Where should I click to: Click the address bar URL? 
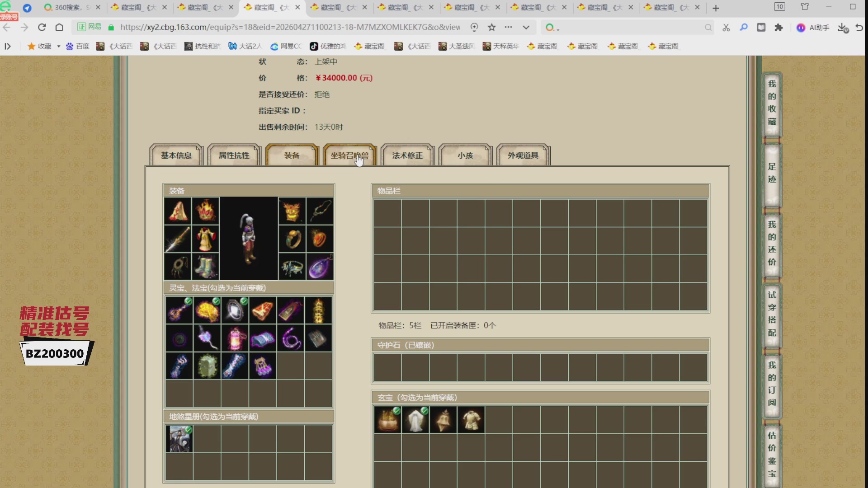click(x=290, y=27)
